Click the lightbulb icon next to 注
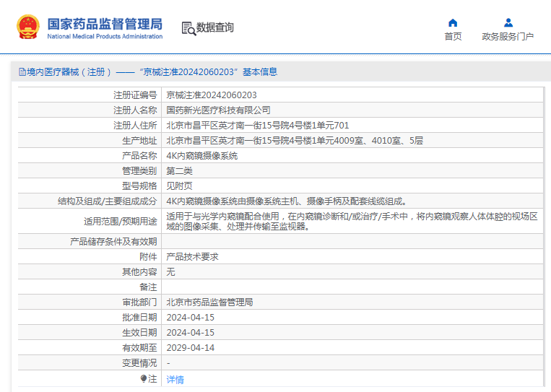This screenshot has height=392, width=551. click(x=144, y=378)
